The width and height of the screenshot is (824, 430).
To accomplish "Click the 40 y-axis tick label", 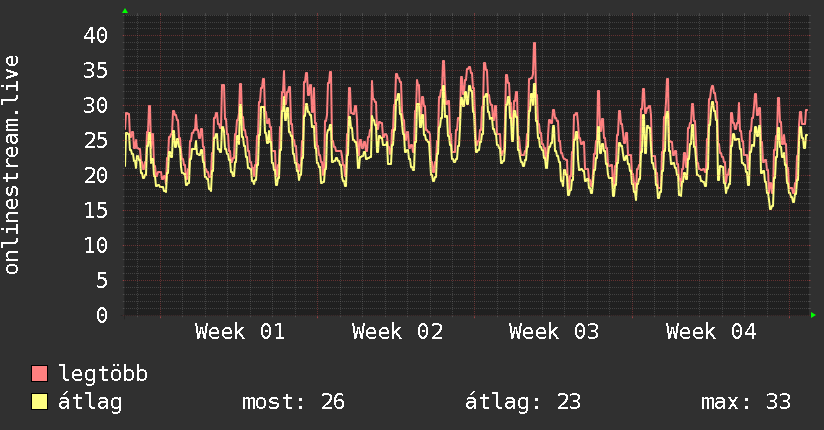I will [96, 35].
